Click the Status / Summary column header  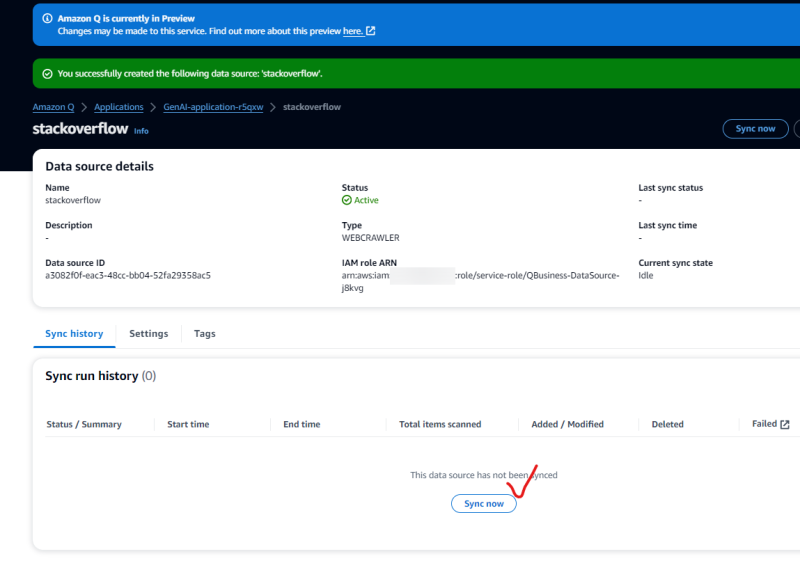click(84, 424)
